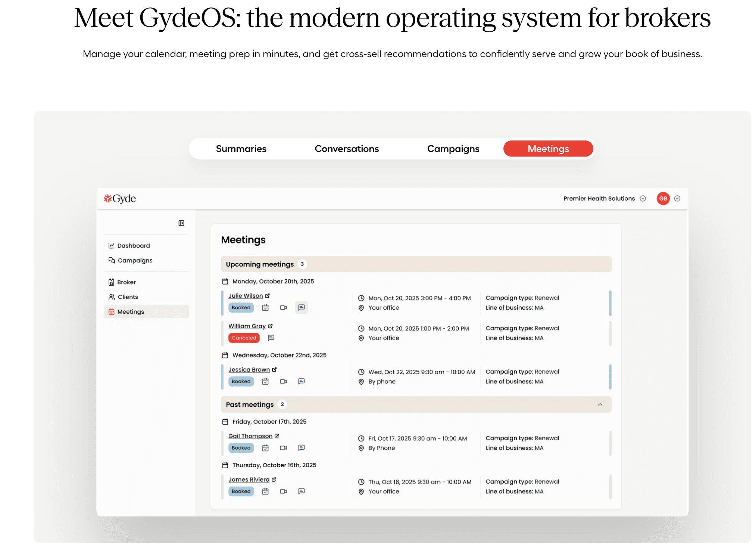The image size is (756, 543).
Task: Toggle the sidebar collapse icon
Action: click(181, 223)
